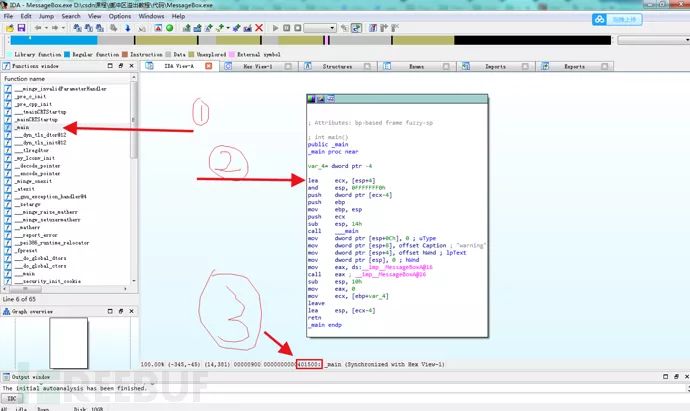This screenshot has height=411, width=690.
Task: Open the Jump menu
Action: pos(46,16)
